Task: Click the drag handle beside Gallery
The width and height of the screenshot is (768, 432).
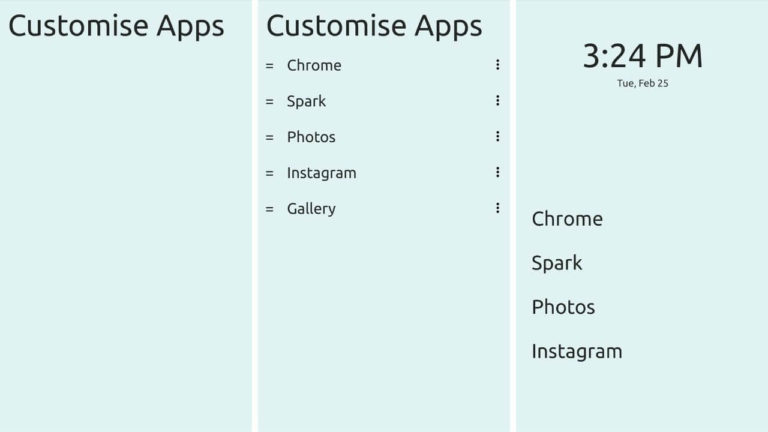Action: point(269,209)
